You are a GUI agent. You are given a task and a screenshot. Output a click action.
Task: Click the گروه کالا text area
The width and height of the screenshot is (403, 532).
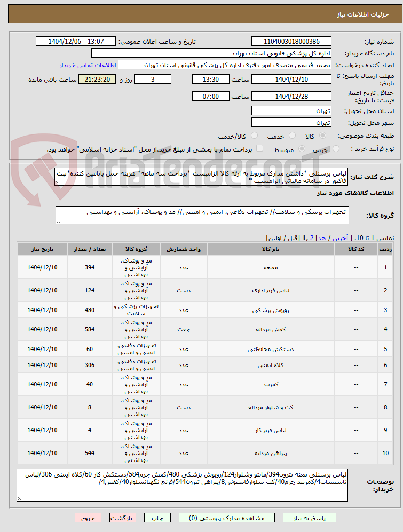point(202,215)
